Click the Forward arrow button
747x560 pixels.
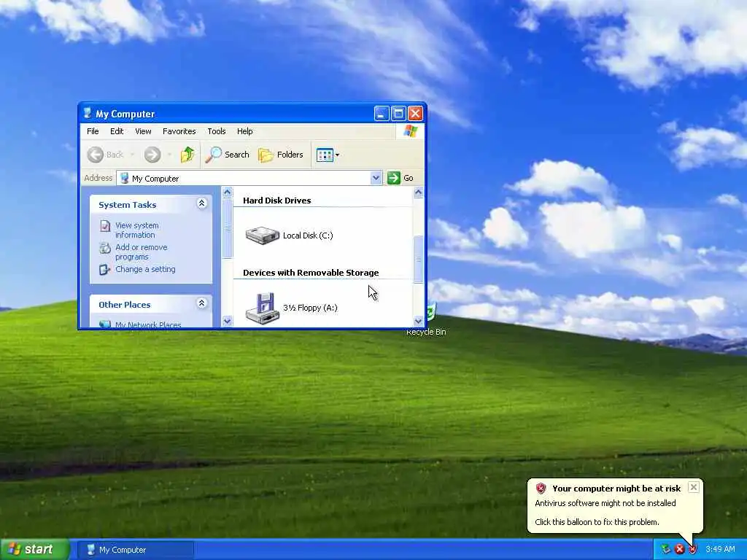(152, 155)
